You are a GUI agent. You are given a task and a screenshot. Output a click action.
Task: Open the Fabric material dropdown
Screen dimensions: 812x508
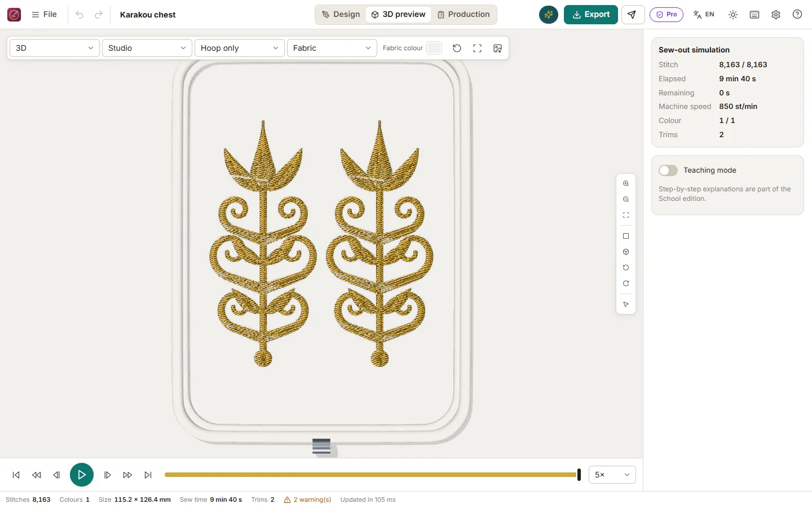332,48
